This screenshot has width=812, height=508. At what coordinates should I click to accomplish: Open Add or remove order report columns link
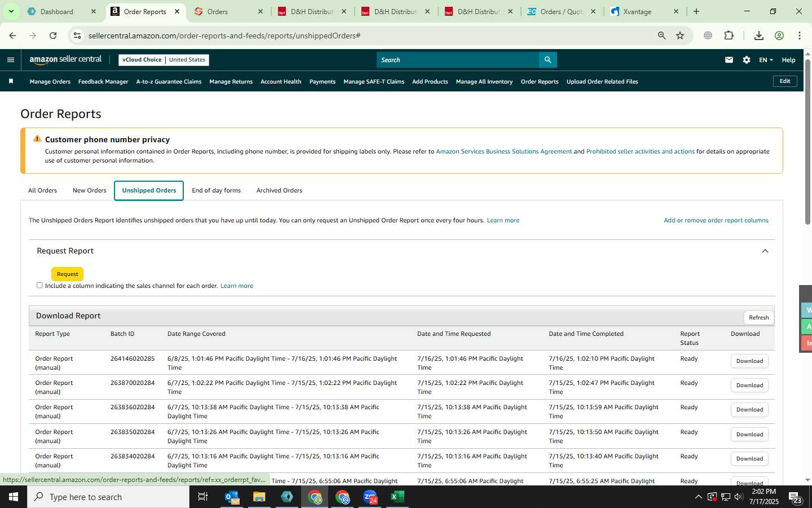[x=716, y=221]
